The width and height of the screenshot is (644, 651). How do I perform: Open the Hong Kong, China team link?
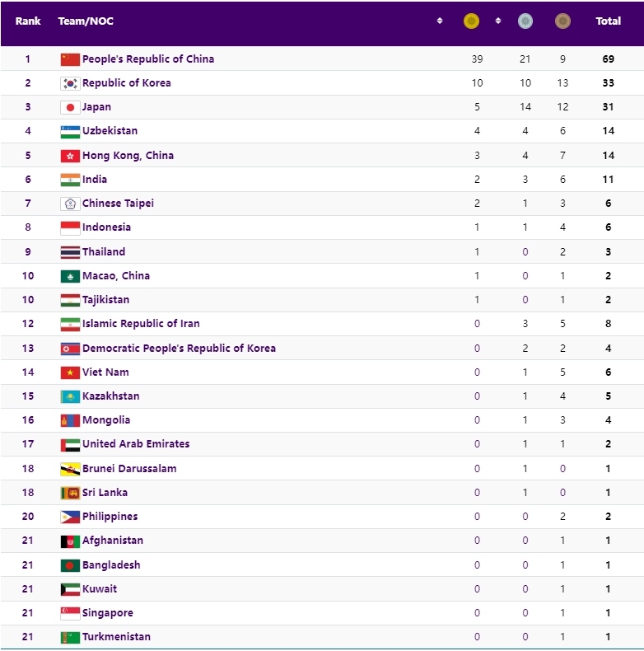point(128,156)
